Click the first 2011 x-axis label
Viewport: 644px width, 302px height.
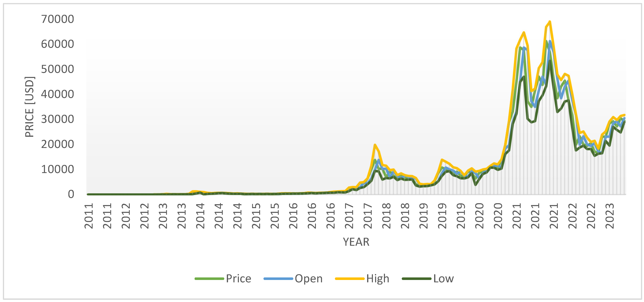click(x=89, y=216)
